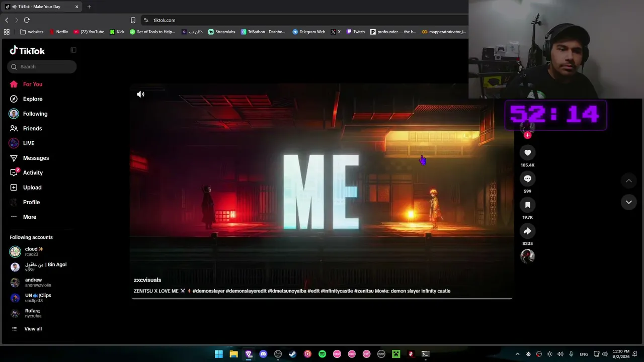644x362 pixels.
Task: Open the Streamlabs bookmark
Action: click(222, 32)
